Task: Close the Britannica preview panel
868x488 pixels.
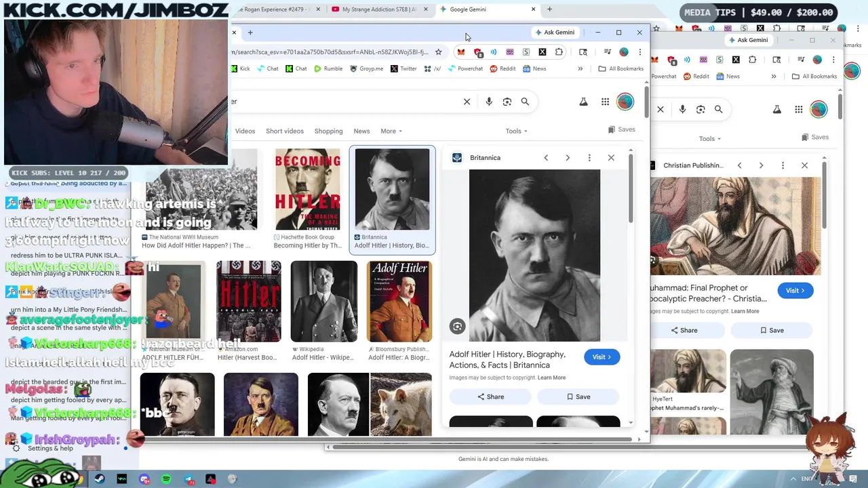Action: tap(611, 158)
